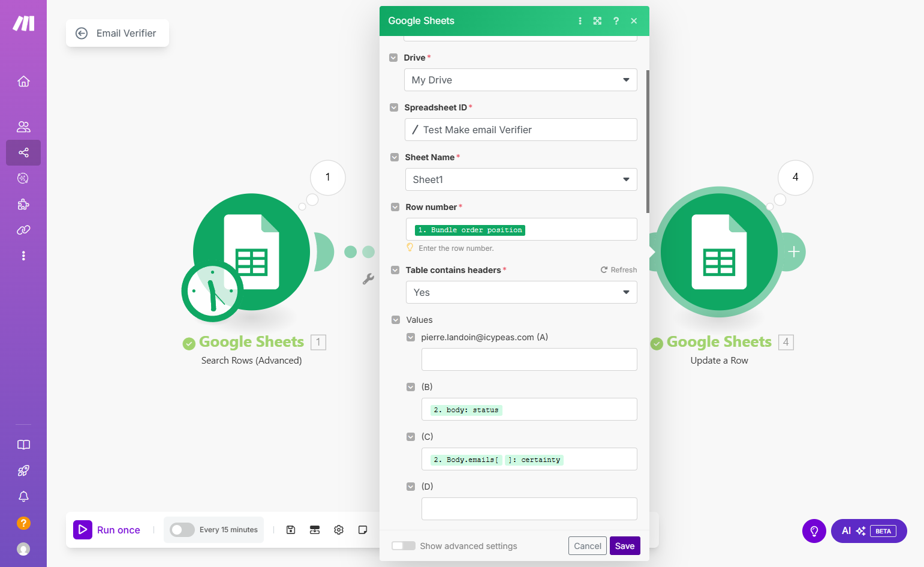Click the Make logo at top left
The image size is (924, 567).
pos(23,23)
